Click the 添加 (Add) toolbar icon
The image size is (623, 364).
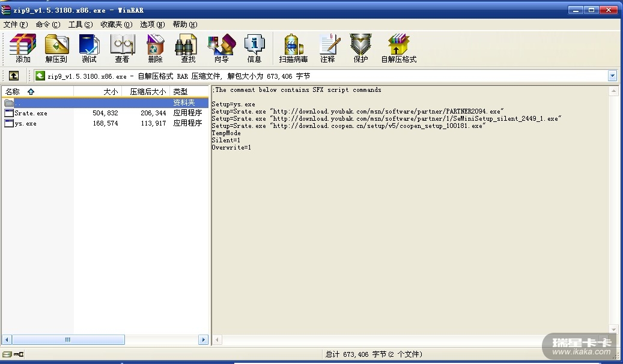[23, 48]
